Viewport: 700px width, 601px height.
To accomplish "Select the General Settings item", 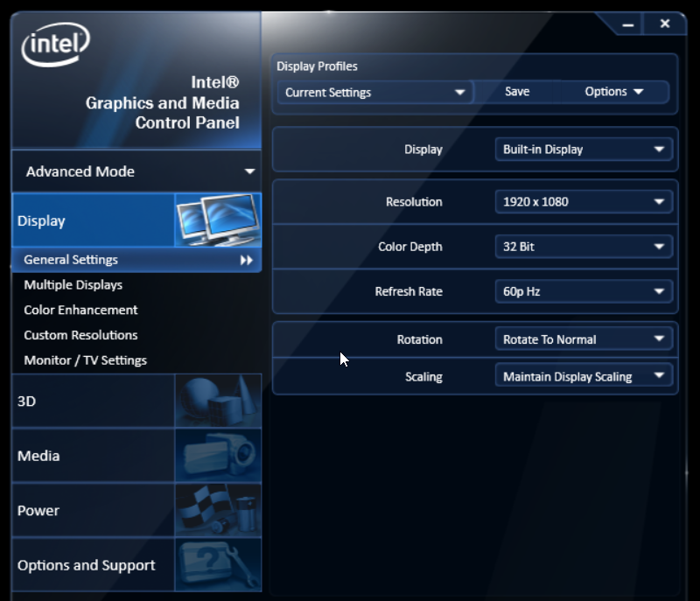I will pos(136,260).
